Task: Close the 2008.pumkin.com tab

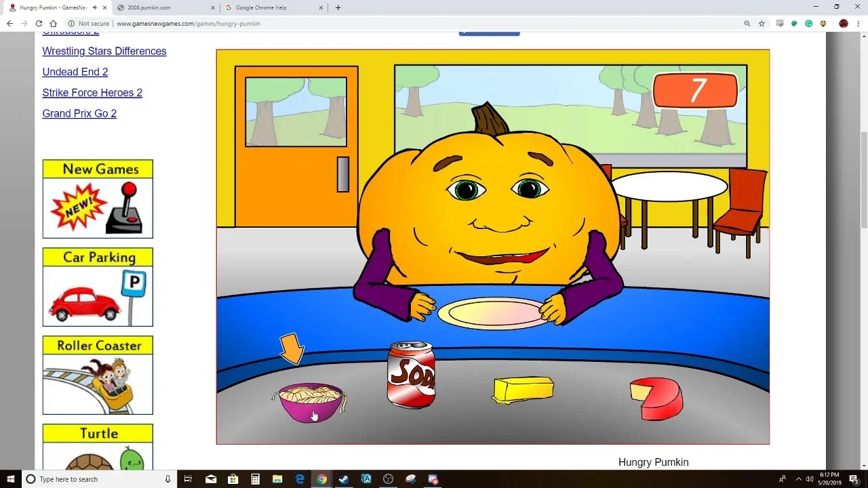Action: pyautogui.click(x=212, y=7)
